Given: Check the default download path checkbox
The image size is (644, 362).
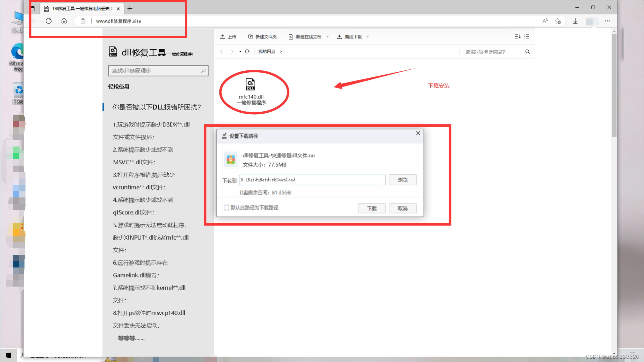Looking at the screenshot, I should 226,208.
